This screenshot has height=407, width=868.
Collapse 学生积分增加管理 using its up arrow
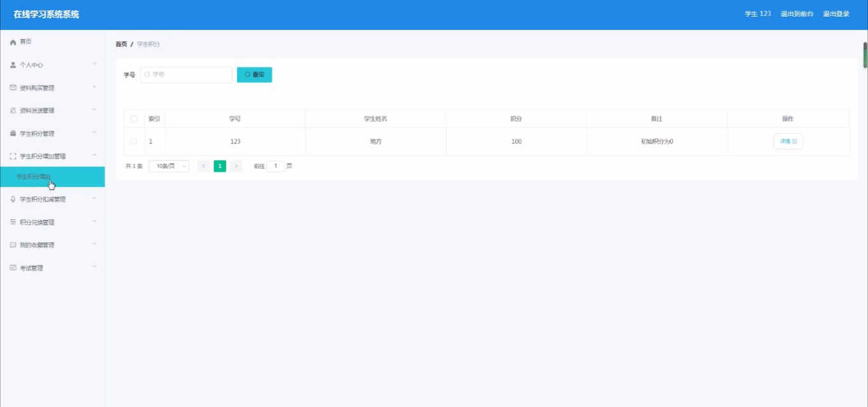pos(94,156)
